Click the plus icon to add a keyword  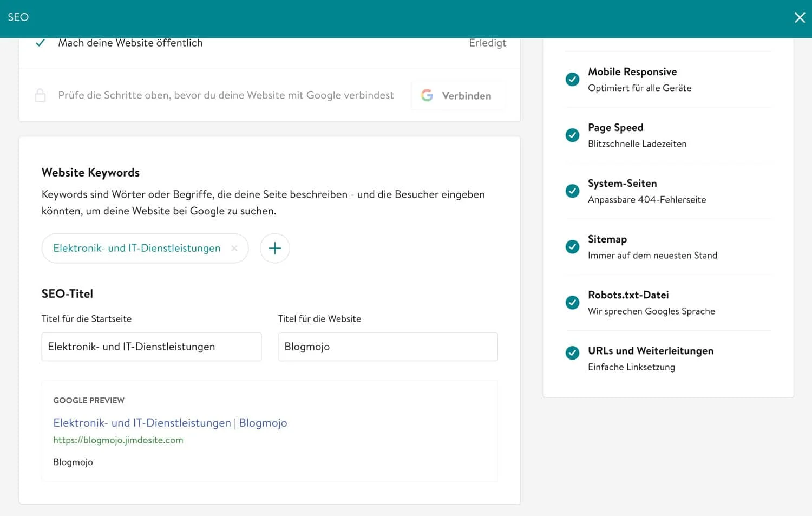[274, 248]
